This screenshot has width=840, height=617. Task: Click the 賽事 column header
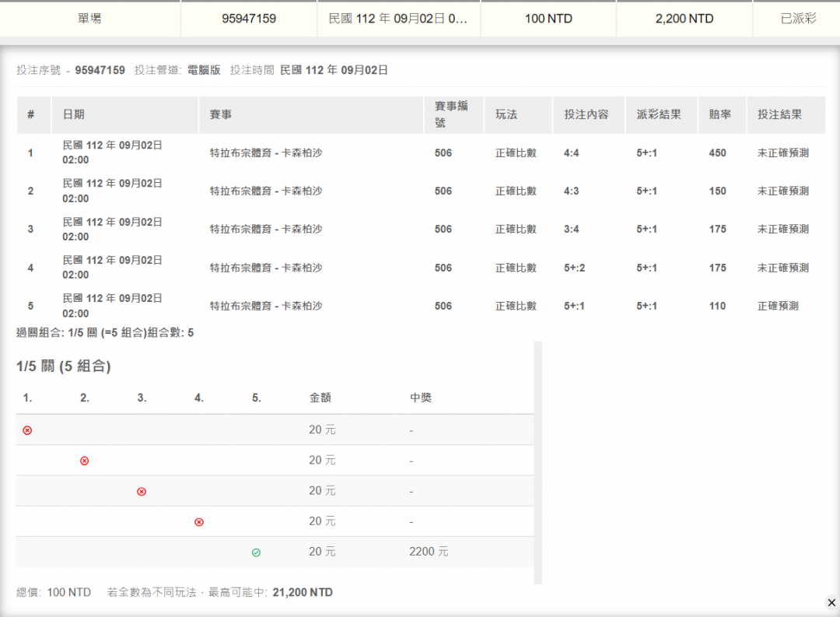(310, 114)
